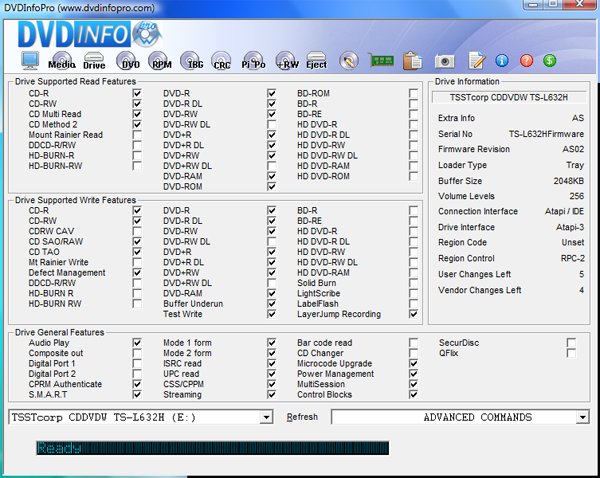This screenshot has height=478, width=600.
Task: Toggle CD-R read feature checkbox
Action: tap(137, 93)
